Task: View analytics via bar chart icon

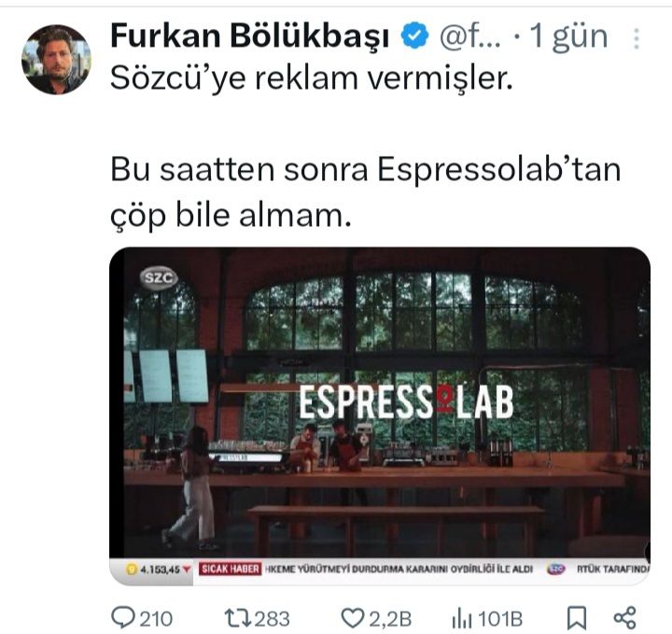Action: 462,619
